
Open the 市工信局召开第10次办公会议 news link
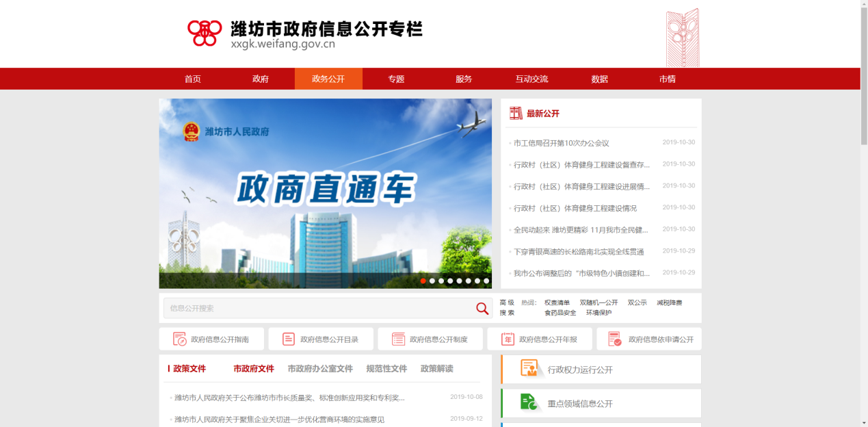click(x=561, y=143)
